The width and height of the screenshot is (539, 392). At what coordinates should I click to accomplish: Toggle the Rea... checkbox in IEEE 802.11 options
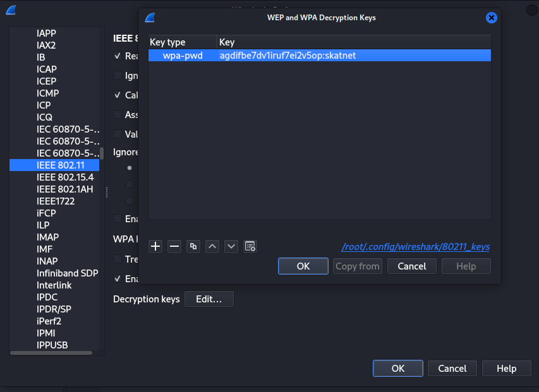[118, 56]
